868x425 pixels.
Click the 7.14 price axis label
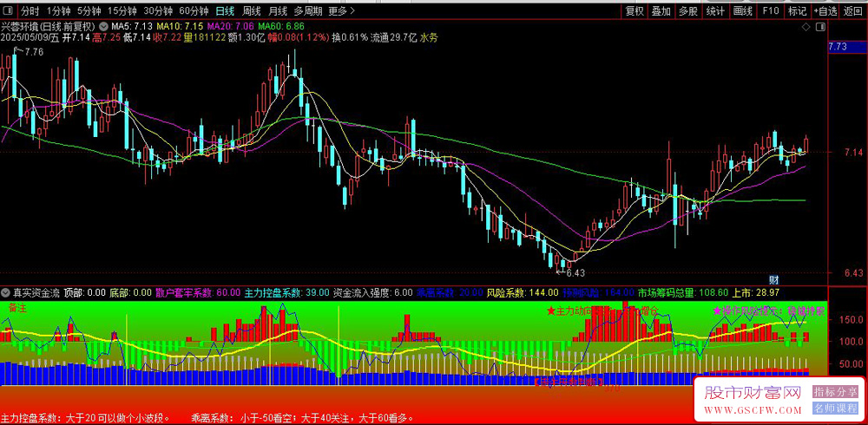(852, 152)
